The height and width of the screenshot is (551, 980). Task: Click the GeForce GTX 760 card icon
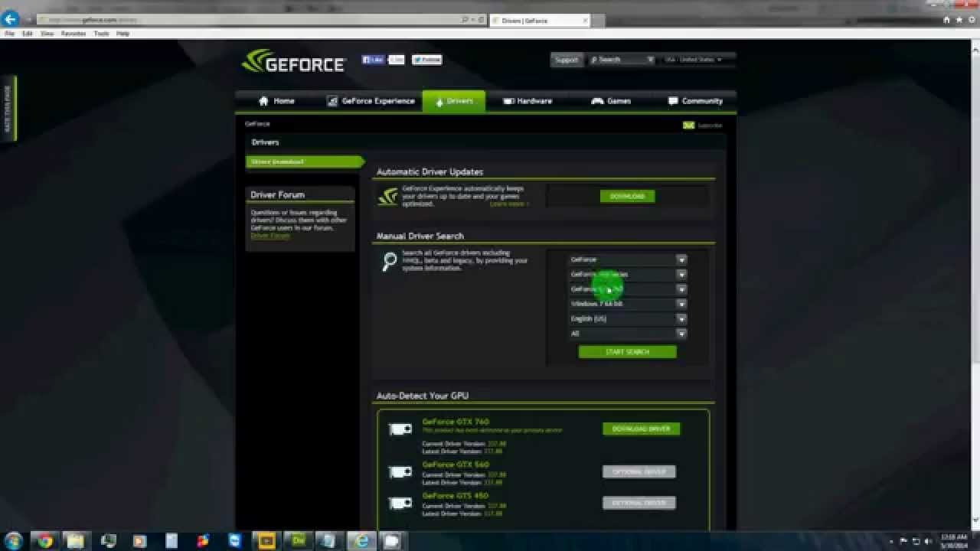pos(400,429)
